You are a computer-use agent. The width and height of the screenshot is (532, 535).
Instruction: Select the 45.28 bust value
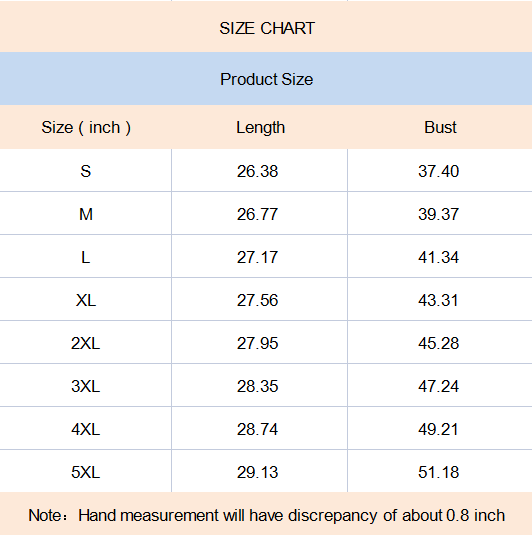438,343
